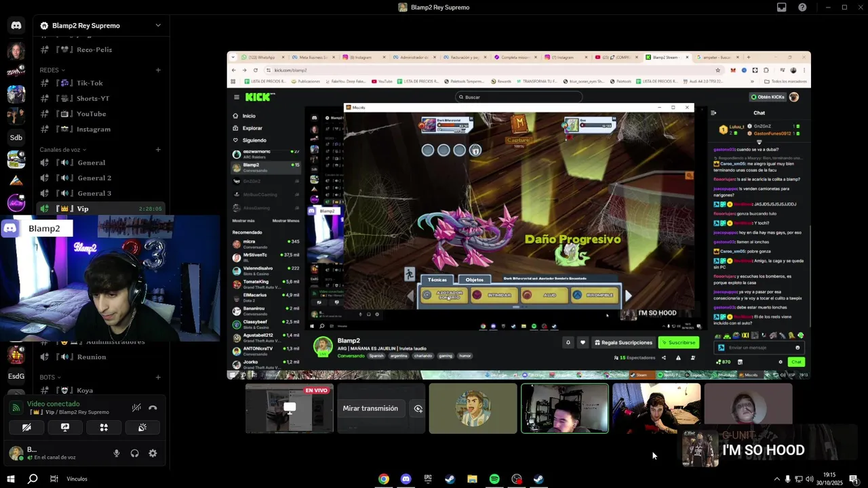Open the EsdG server icon
This screenshot has height=488, width=868.
tap(16, 376)
